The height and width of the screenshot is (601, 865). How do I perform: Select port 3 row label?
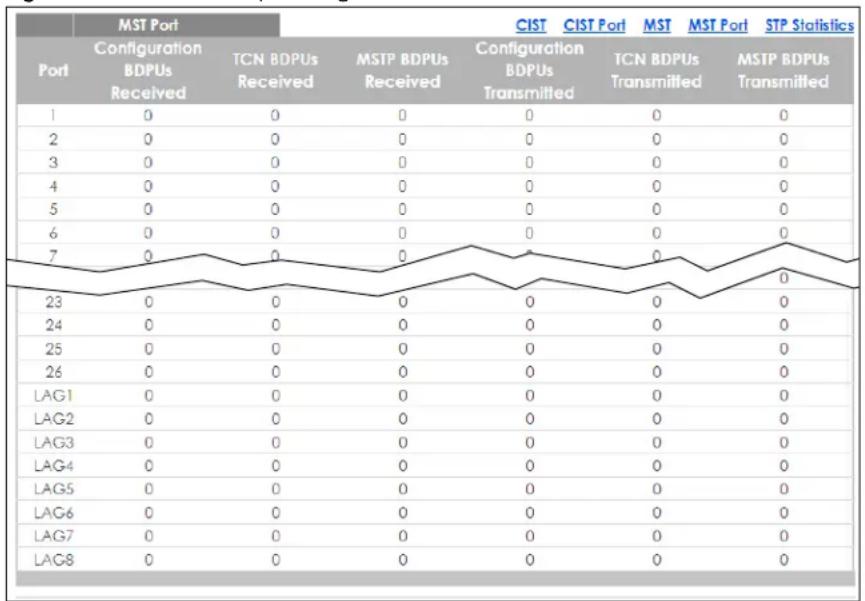point(53,162)
